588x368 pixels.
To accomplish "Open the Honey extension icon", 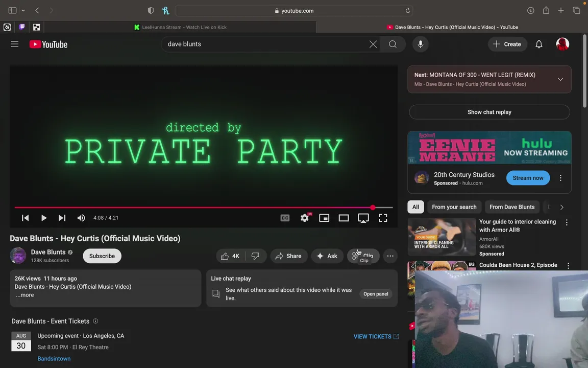I will [x=166, y=11].
